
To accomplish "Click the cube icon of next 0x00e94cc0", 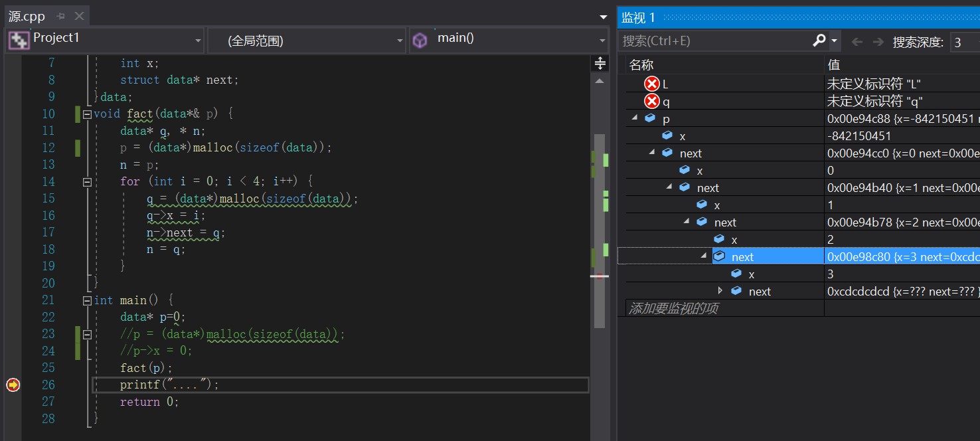I will pyautogui.click(x=667, y=153).
